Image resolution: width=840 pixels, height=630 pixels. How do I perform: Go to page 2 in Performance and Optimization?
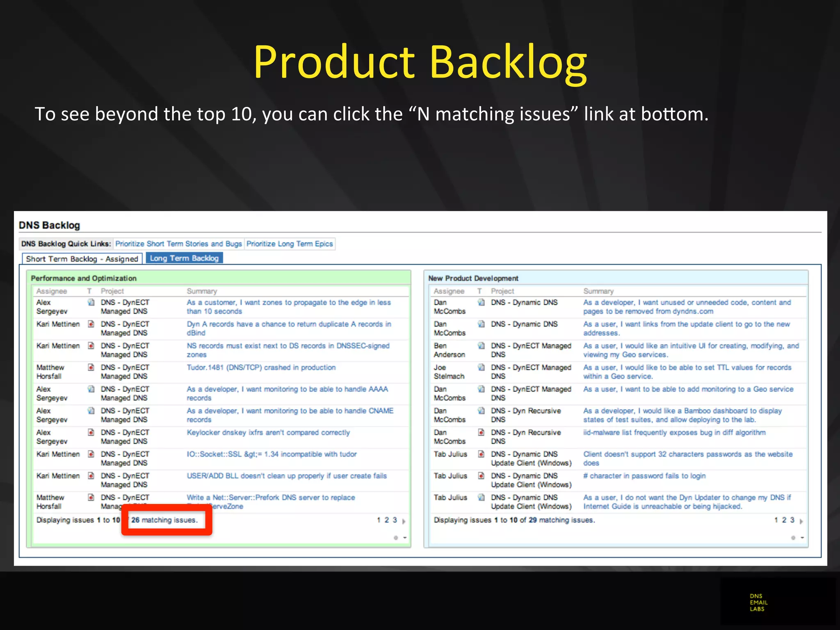point(386,520)
